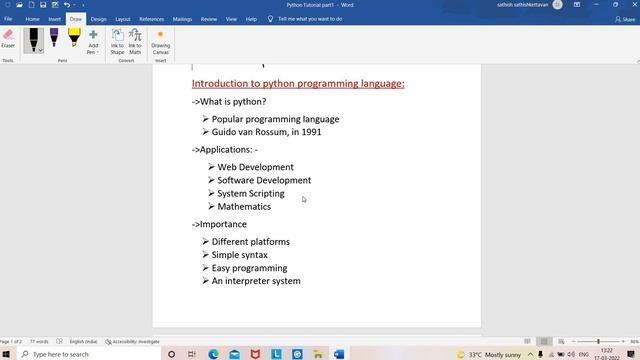Select the Eraser tool

8,39
